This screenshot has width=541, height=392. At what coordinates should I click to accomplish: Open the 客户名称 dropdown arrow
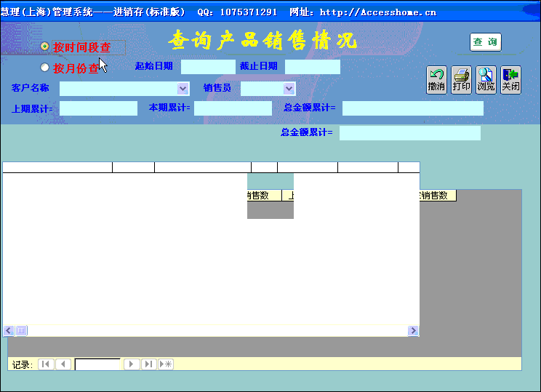point(183,89)
